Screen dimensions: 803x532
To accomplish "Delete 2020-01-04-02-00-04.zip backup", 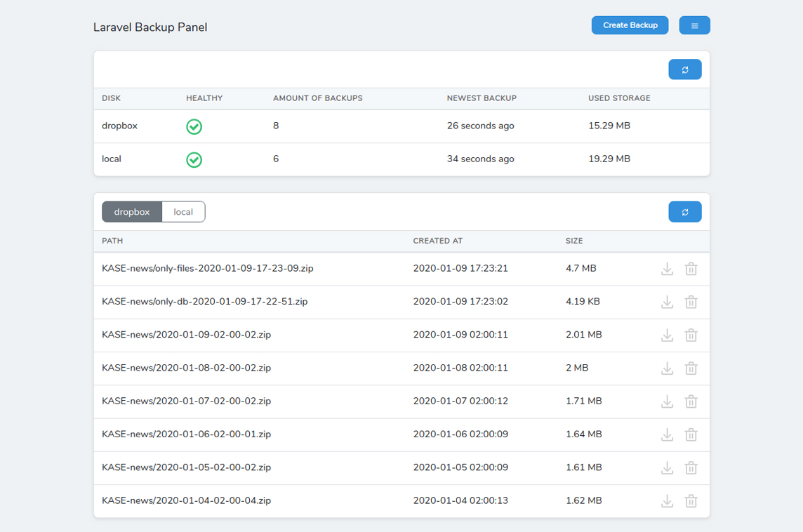I will pos(691,500).
